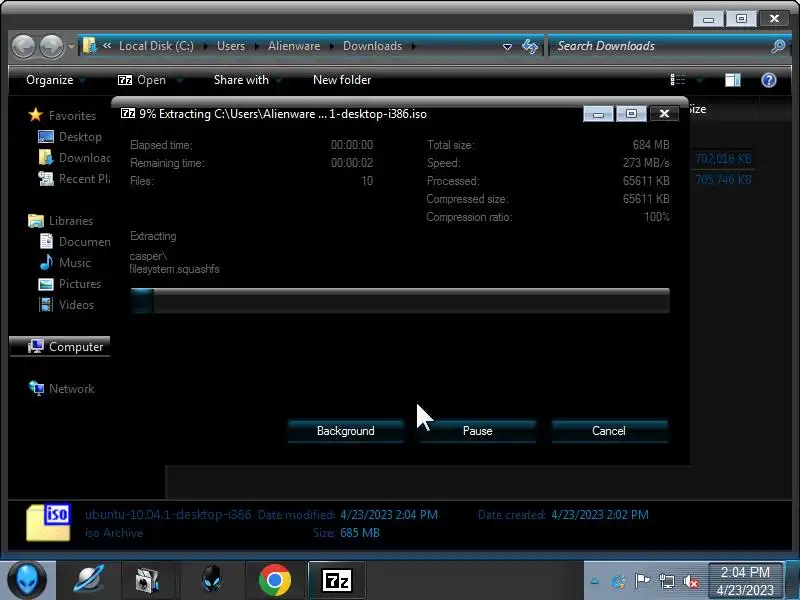The image size is (800, 600).
Task: Select file sized 705,746 KB
Action: pos(723,180)
